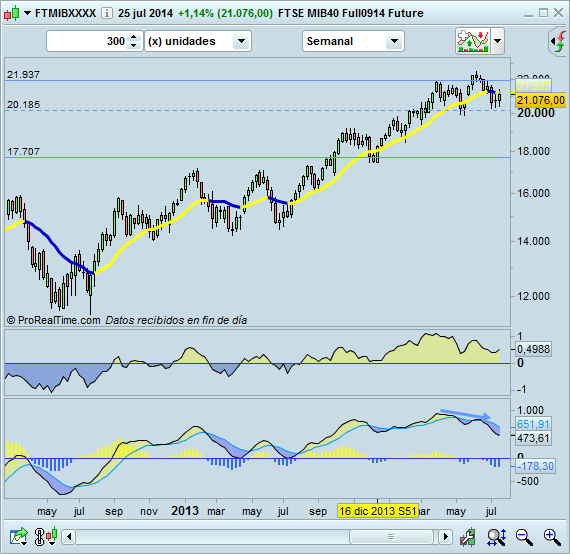Click the -178,30 histogram value label

(535, 466)
